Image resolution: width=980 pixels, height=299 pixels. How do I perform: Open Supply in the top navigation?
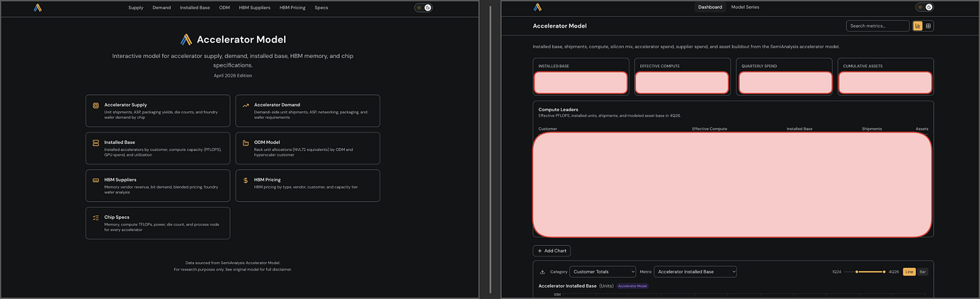[x=136, y=7]
